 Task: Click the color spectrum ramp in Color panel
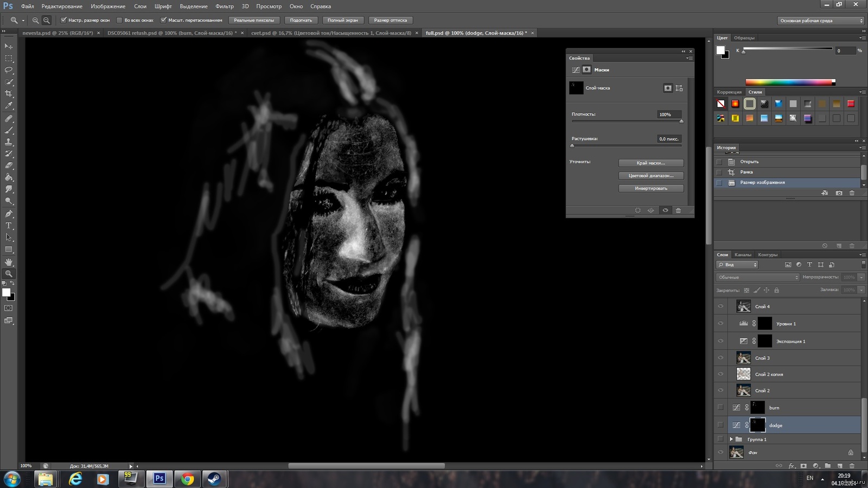(x=789, y=82)
